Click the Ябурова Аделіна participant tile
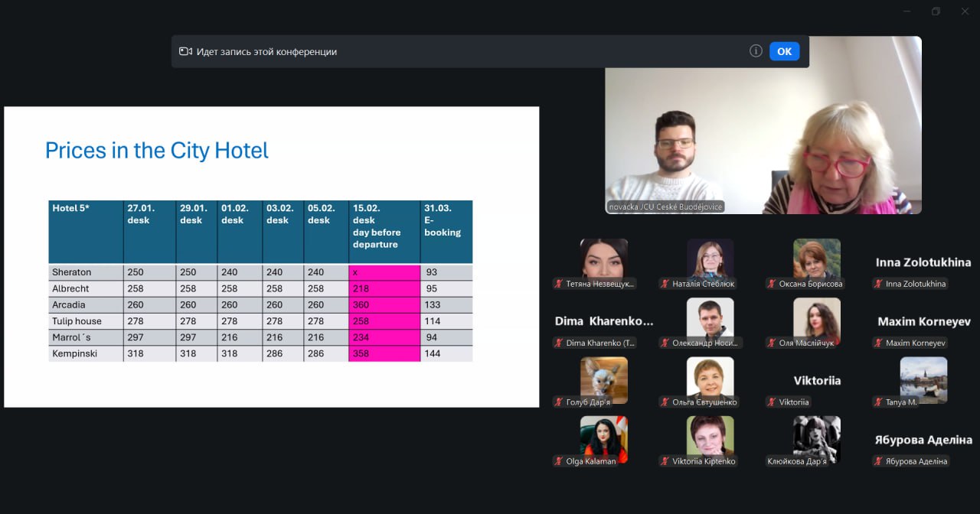This screenshot has height=514, width=980. pos(923,440)
